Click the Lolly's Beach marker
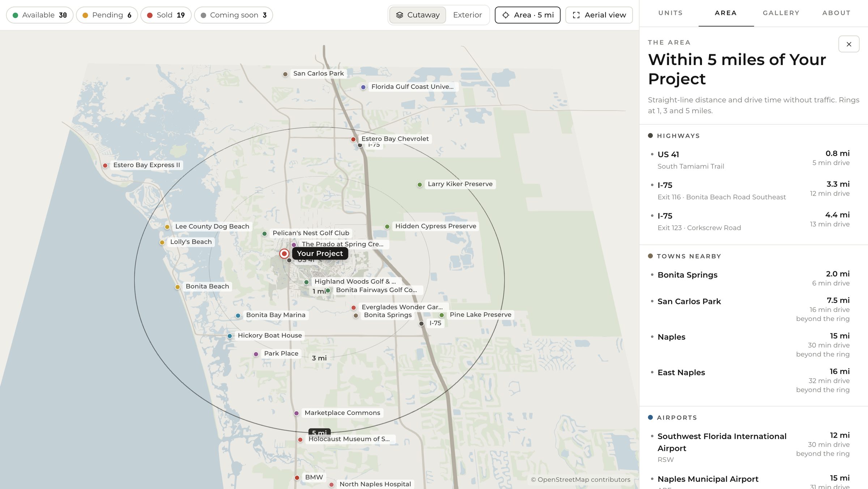Viewport: 868px width, 489px height. 162,243
